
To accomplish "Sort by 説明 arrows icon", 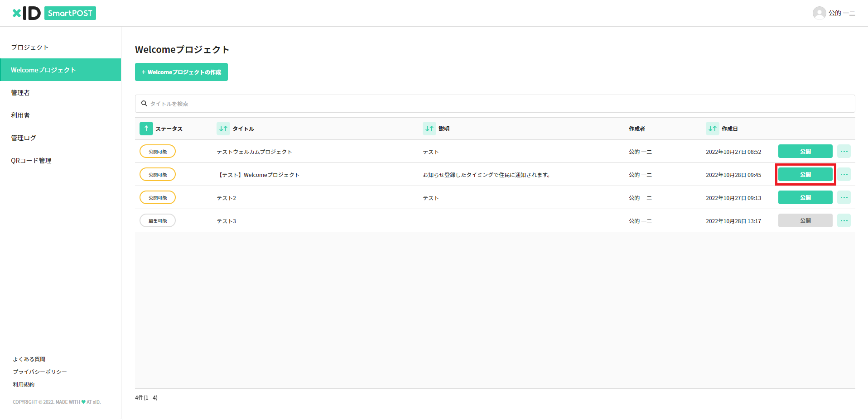I will point(429,129).
